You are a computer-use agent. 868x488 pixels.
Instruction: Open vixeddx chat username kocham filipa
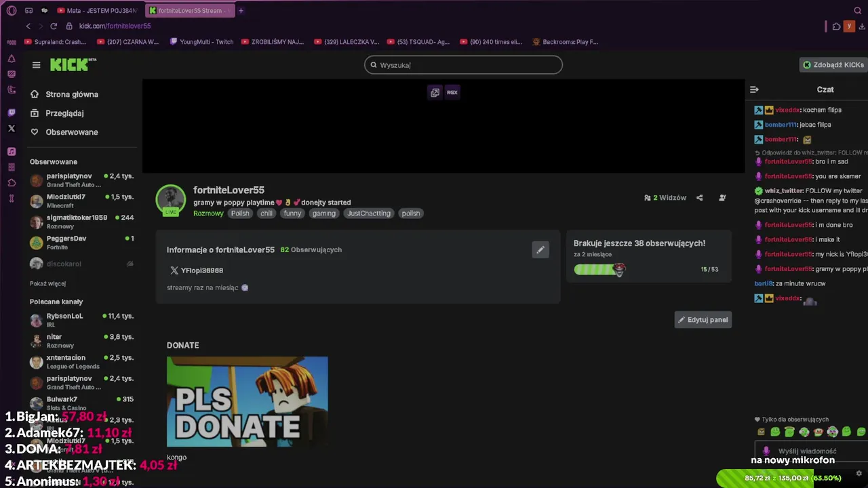coord(787,110)
